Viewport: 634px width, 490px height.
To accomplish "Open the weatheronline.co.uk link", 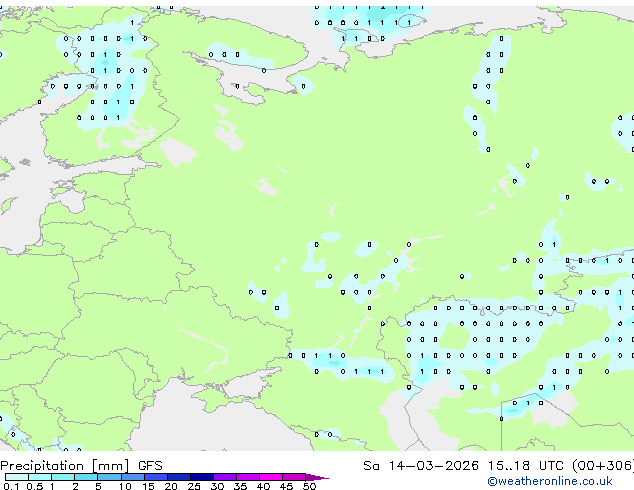I will [550, 481].
